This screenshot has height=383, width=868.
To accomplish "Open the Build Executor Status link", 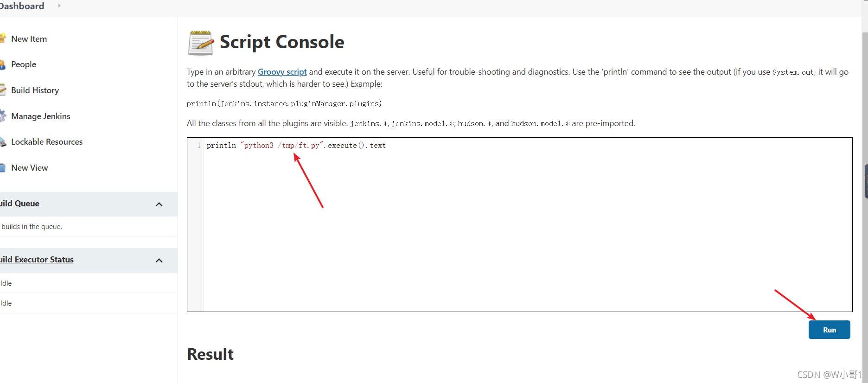I will click(x=37, y=260).
